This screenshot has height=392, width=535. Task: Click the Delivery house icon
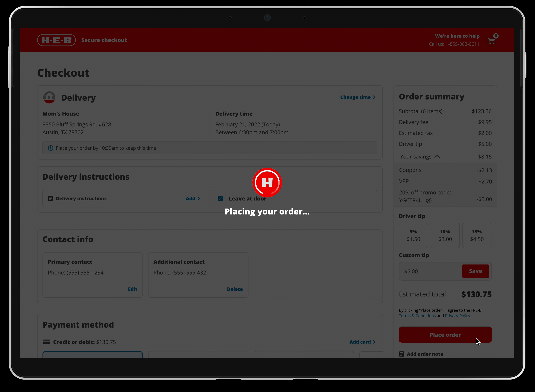click(49, 97)
